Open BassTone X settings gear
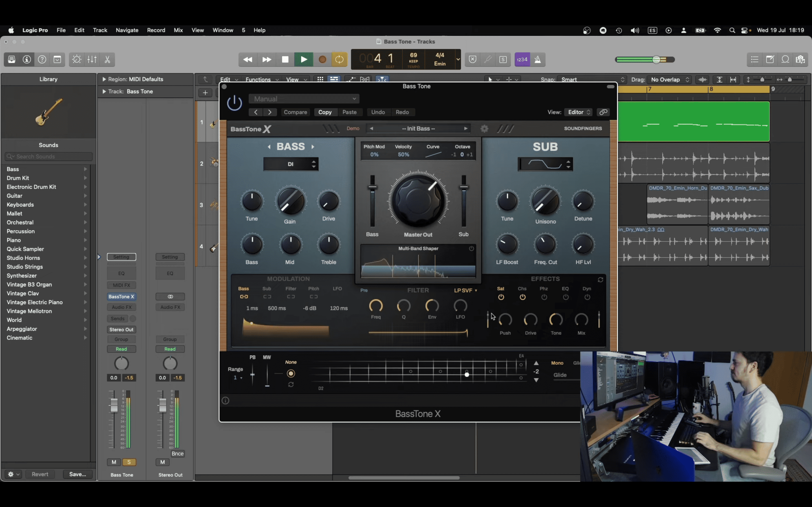812x507 pixels. pyautogui.click(x=484, y=129)
